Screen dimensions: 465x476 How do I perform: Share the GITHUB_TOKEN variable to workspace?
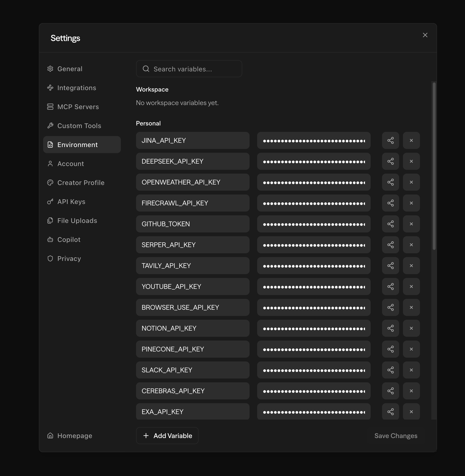pos(390,224)
